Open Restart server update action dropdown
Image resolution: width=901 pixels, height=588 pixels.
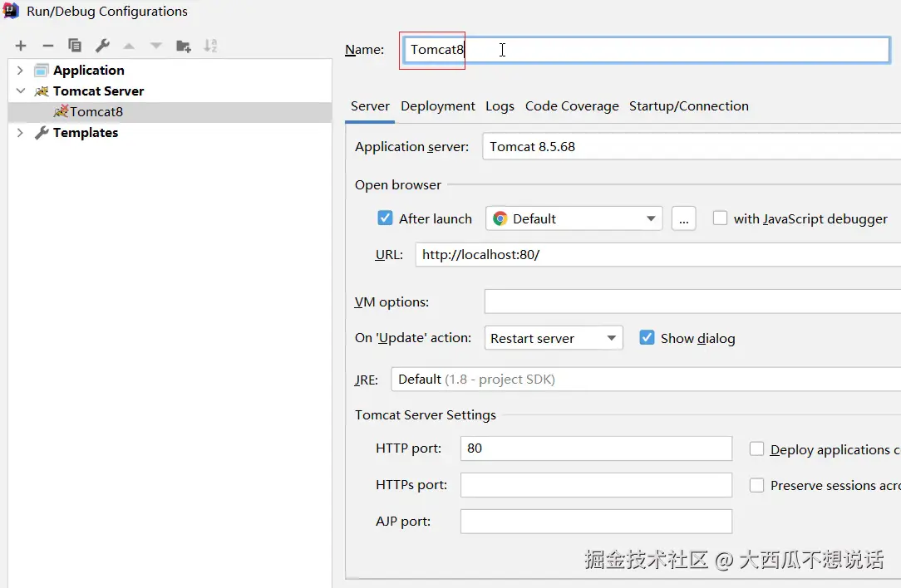coord(554,338)
